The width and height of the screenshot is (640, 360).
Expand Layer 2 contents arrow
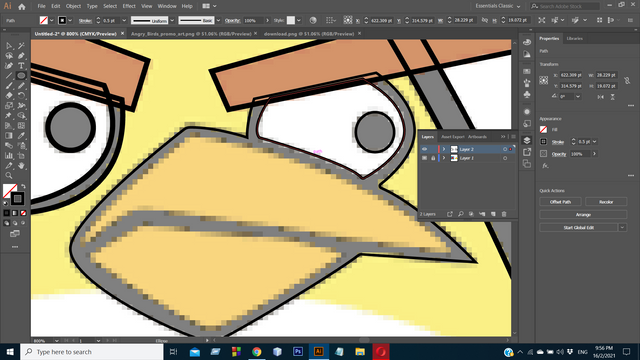click(444, 149)
